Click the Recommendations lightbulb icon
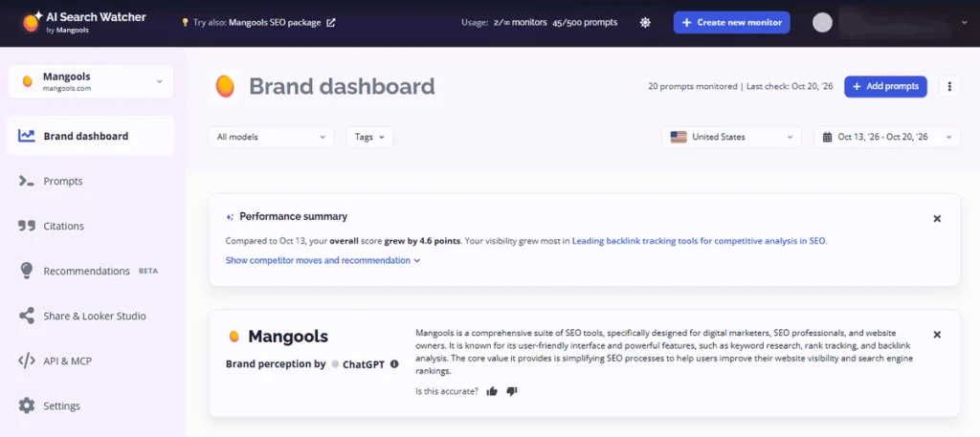 pos(26,271)
